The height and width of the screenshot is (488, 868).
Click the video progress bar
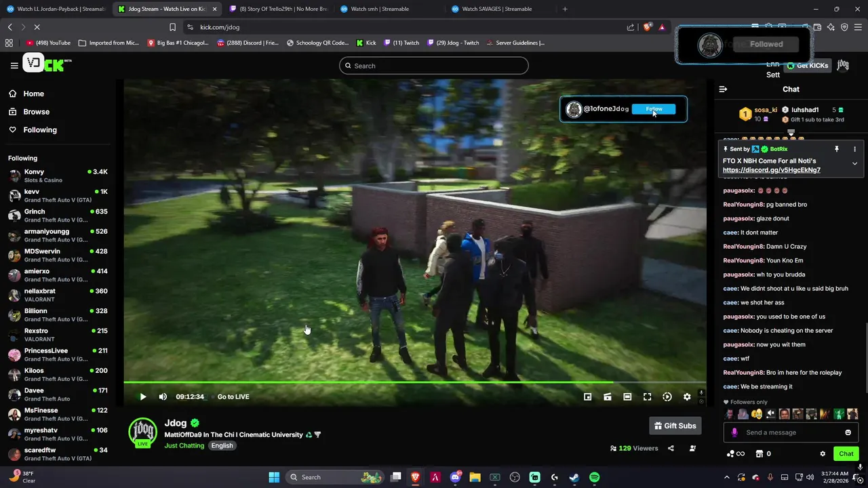coord(414,382)
